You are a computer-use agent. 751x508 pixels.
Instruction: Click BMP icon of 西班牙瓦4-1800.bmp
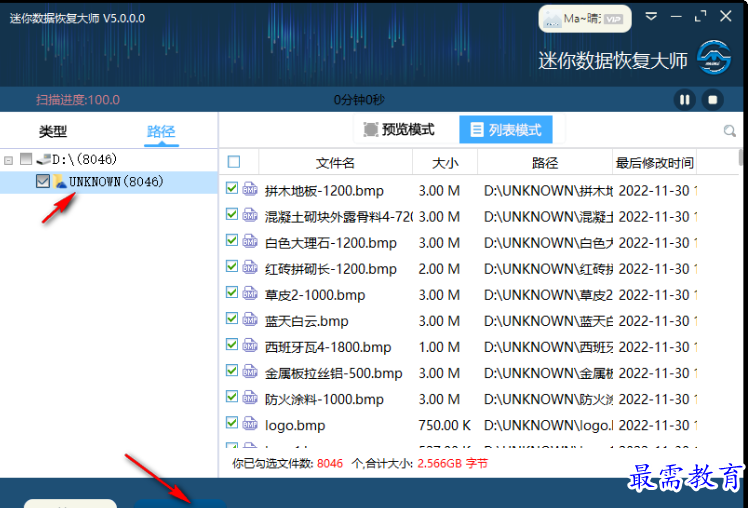250,345
